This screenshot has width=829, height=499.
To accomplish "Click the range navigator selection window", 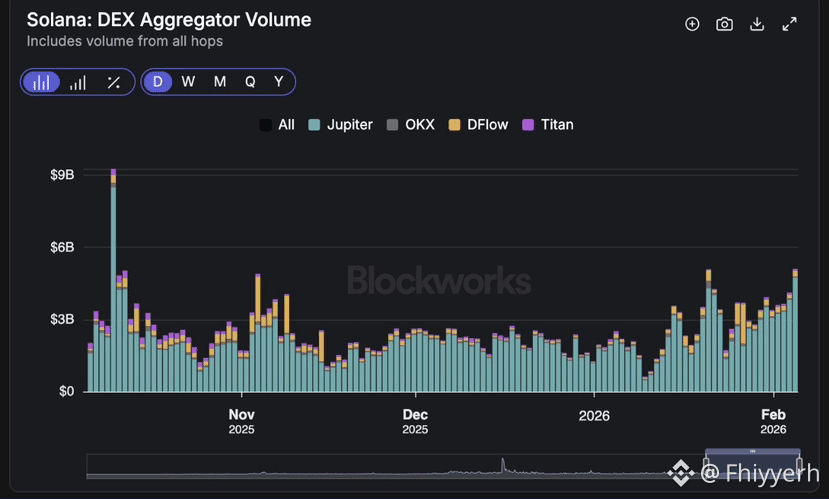I will click(x=752, y=464).
